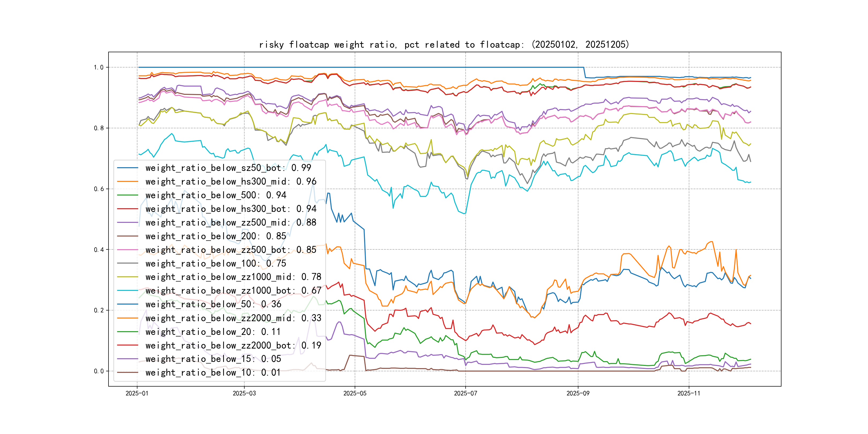Viewport: 868px width, 434px height.
Task: Click legend entry weight_ratio_below_100: 0.75
Action: 216,264
